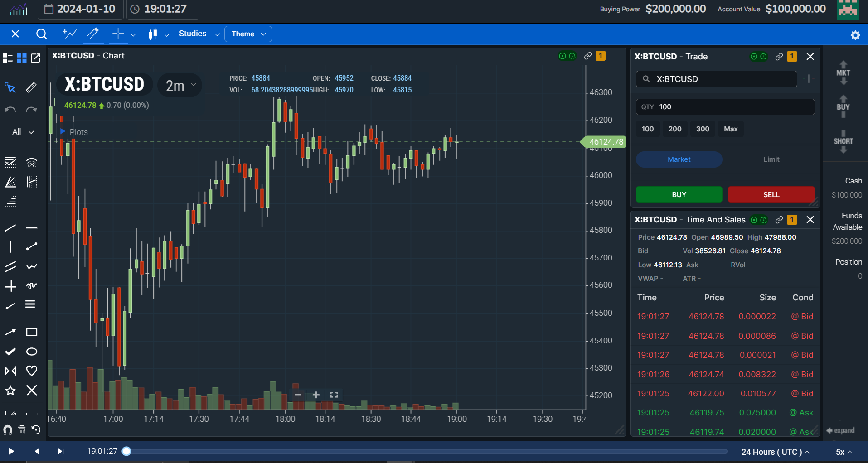Click the undo arrow in the drawing sidebar
Viewport: 868px width, 463px height.
click(10, 109)
